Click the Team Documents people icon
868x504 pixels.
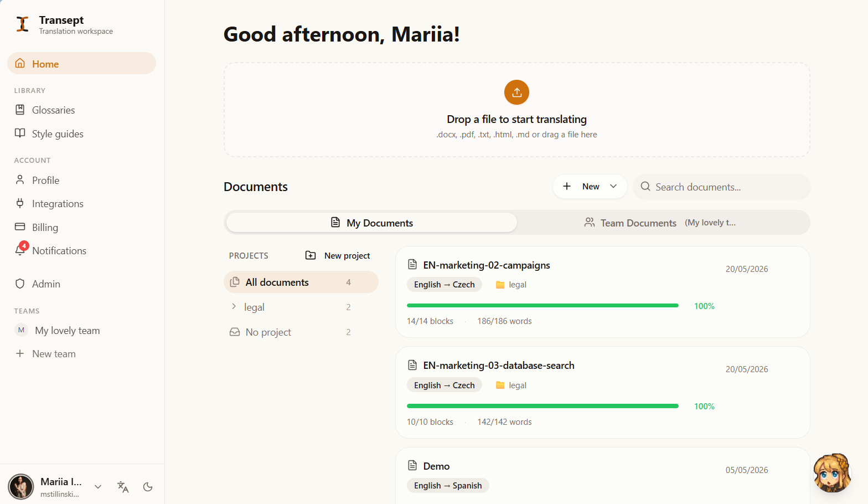[x=590, y=222]
